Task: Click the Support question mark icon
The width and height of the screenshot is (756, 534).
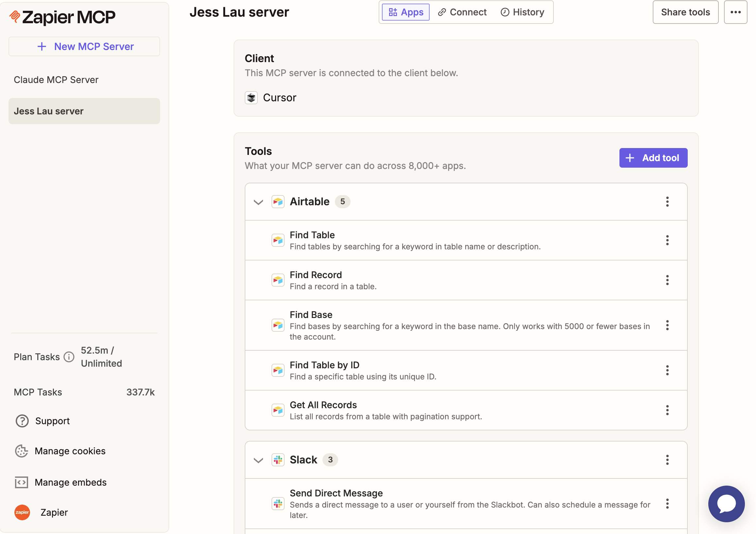Action: pos(22,421)
